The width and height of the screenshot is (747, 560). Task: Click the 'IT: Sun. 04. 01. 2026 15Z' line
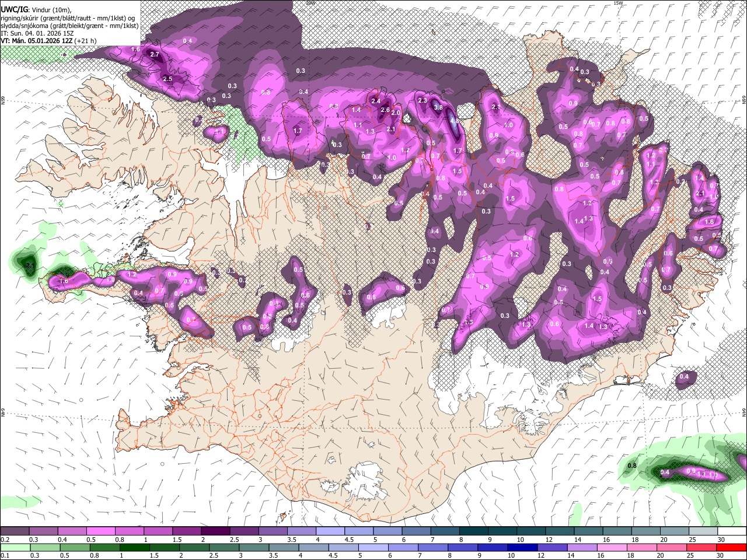(x=37, y=33)
